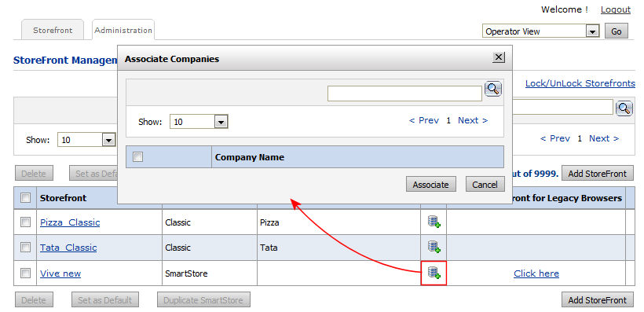The height and width of the screenshot is (312, 644).
Task: Select the Administration tab
Action: [123, 30]
